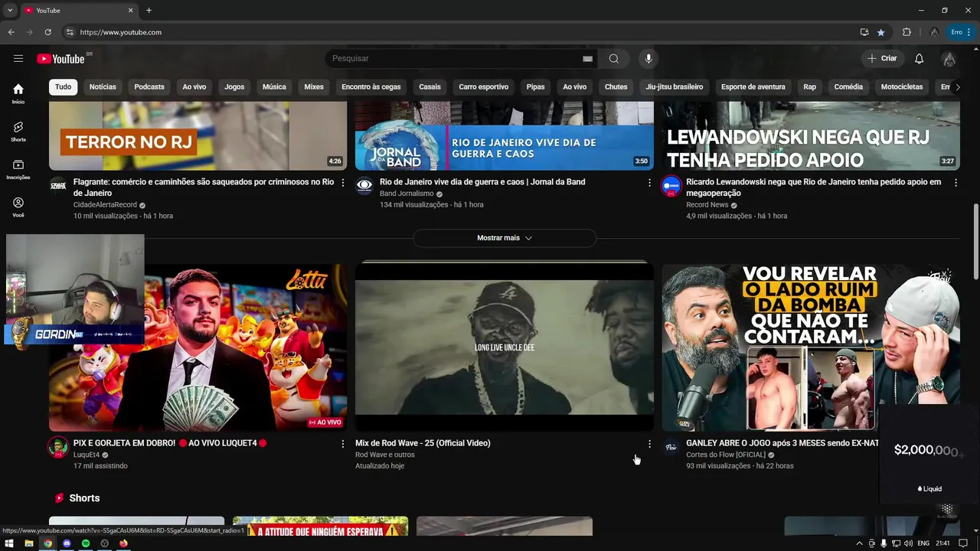The width and height of the screenshot is (980, 551).
Task: Open the on-screen keyboard icon in search
Action: tap(587, 59)
